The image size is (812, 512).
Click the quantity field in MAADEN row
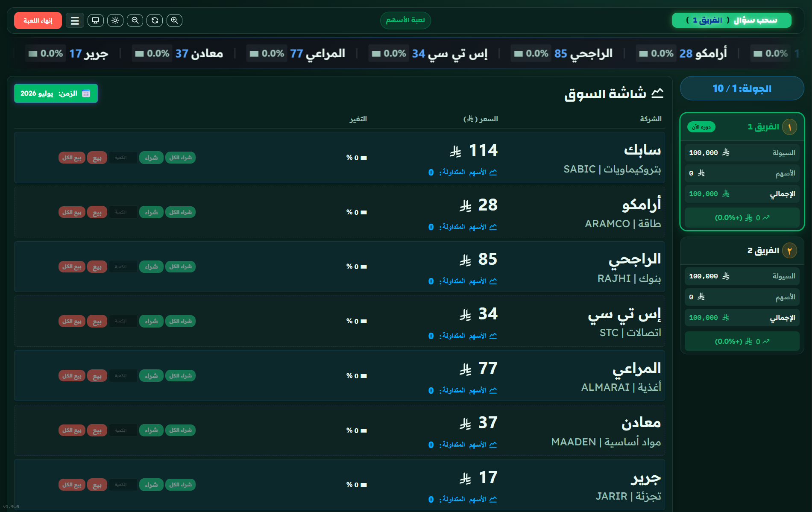tap(123, 430)
